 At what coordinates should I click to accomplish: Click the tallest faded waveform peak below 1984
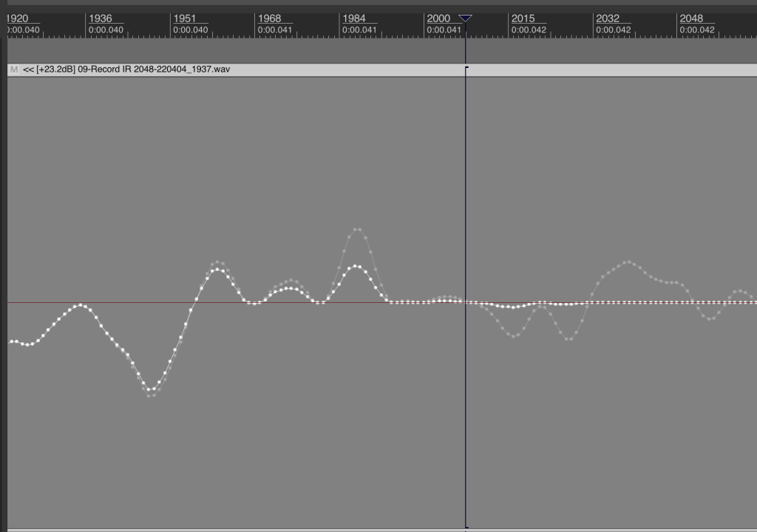tap(357, 229)
